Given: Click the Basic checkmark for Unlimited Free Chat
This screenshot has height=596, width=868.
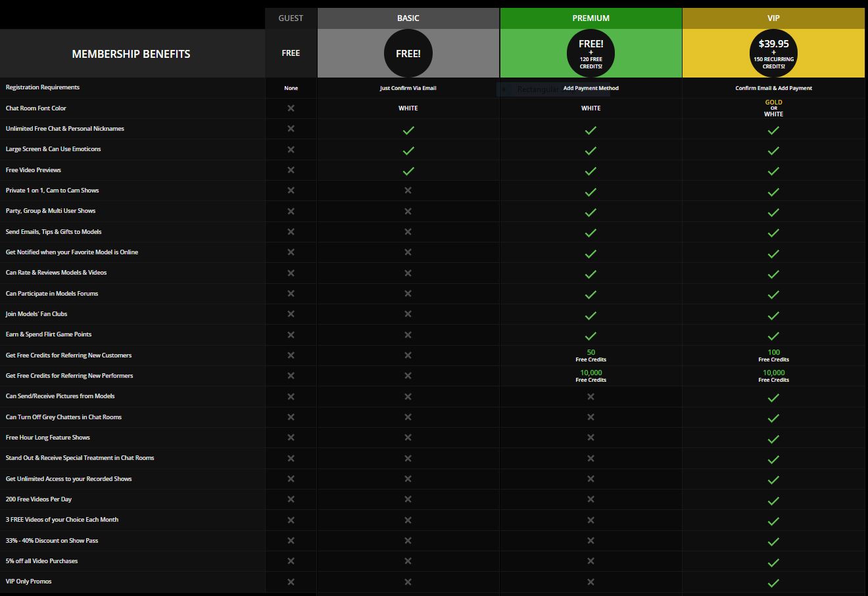Looking at the screenshot, I should click(408, 130).
